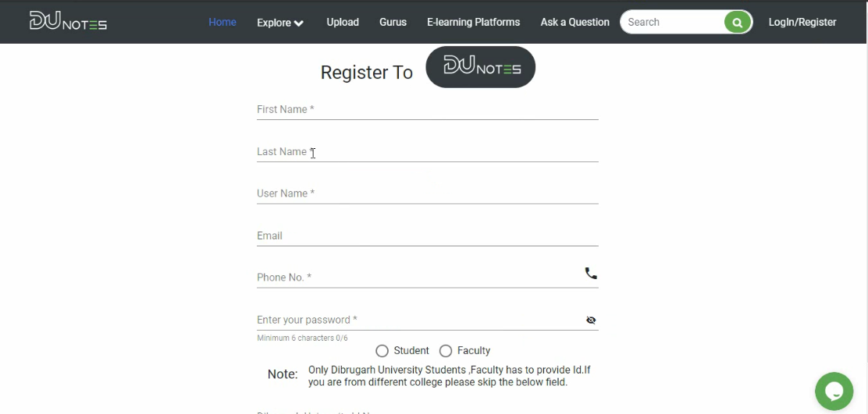Click the Login/Register link

click(802, 22)
